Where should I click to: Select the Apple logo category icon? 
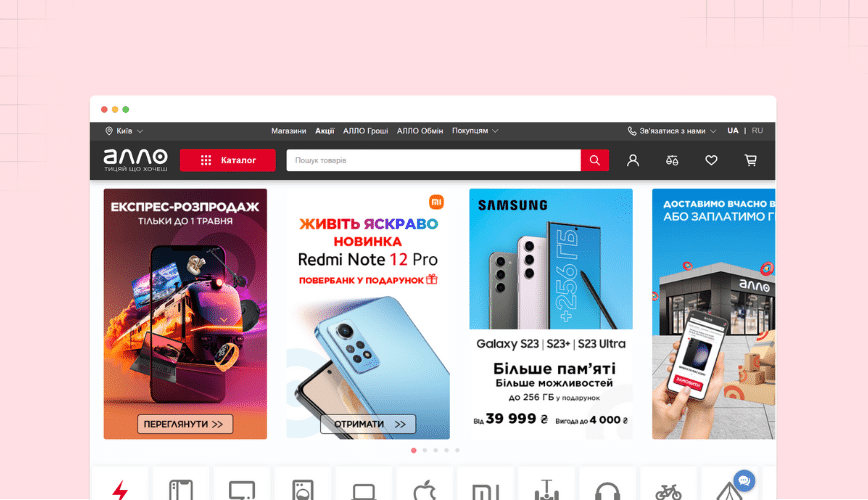click(425, 489)
